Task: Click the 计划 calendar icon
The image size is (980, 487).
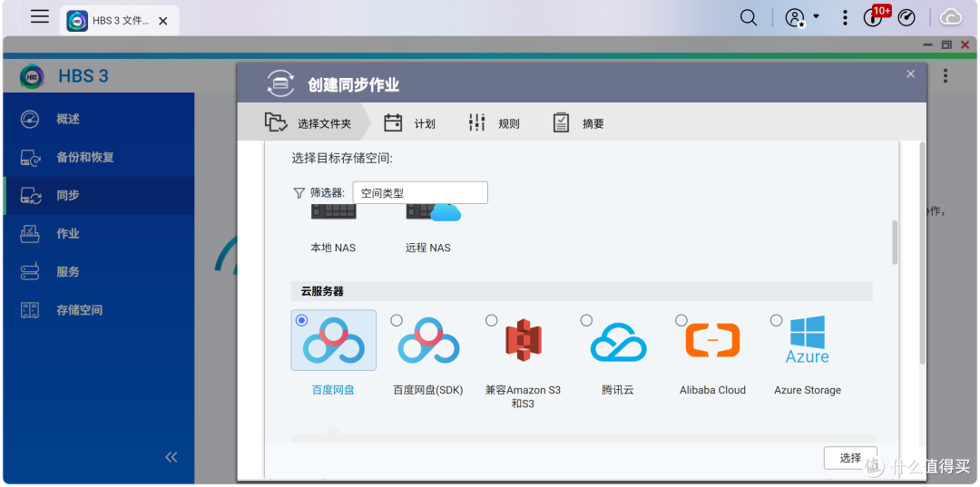Action: pos(393,122)
